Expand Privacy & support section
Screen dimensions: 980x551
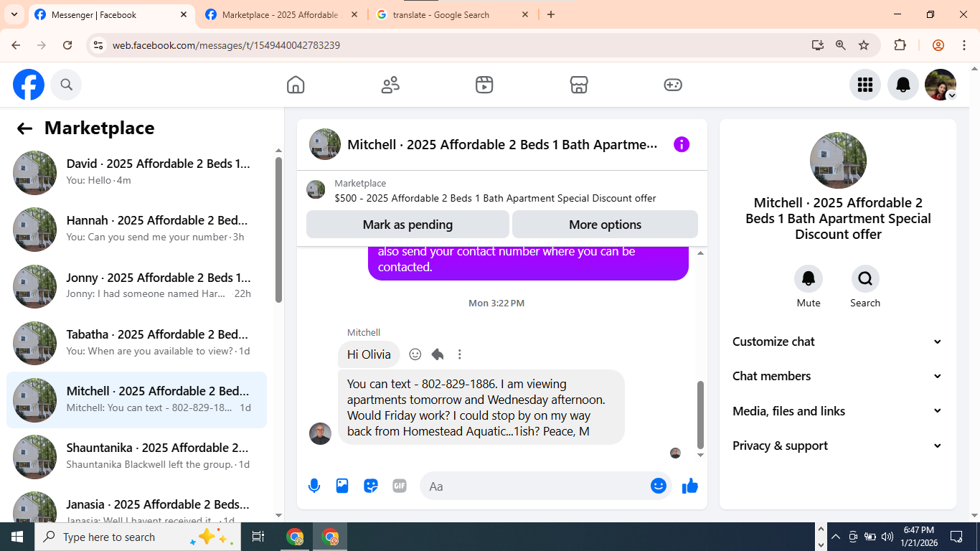(x=837, y=446)
